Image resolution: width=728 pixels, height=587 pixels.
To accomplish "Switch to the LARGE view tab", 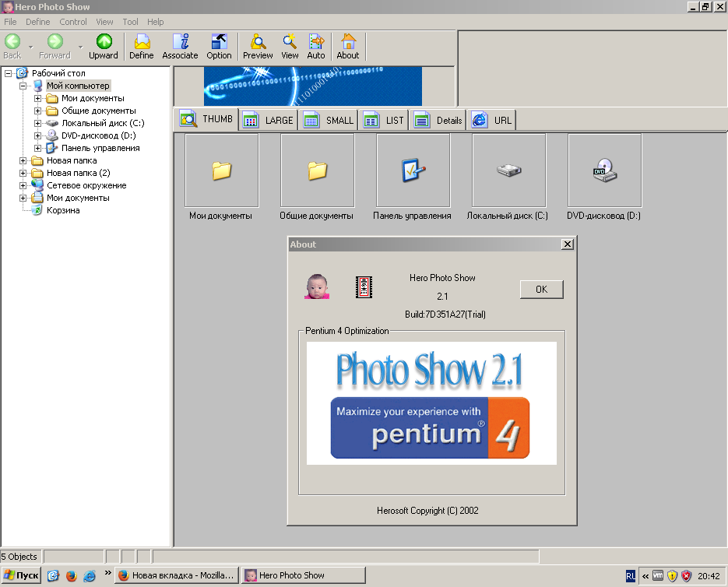I will point(269,120).
